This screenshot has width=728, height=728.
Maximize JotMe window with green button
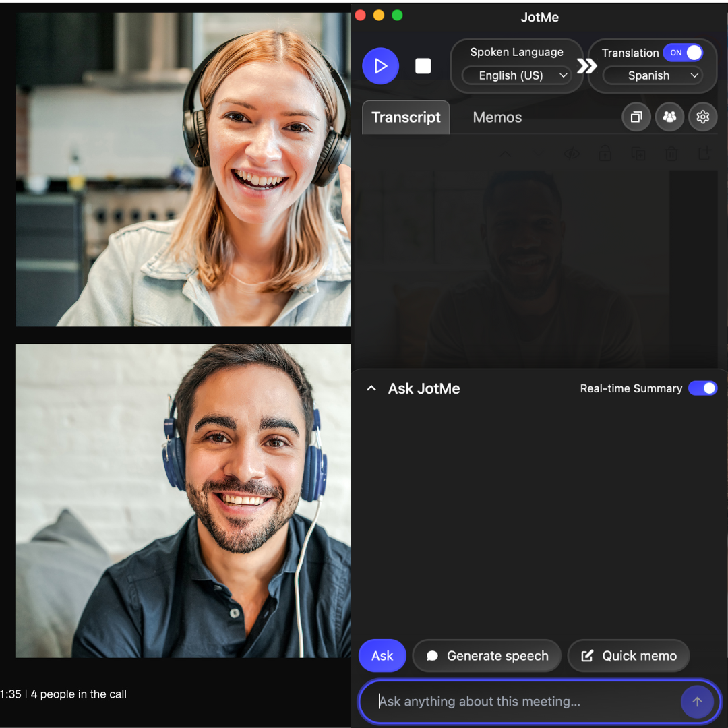[x=397, y=16]
